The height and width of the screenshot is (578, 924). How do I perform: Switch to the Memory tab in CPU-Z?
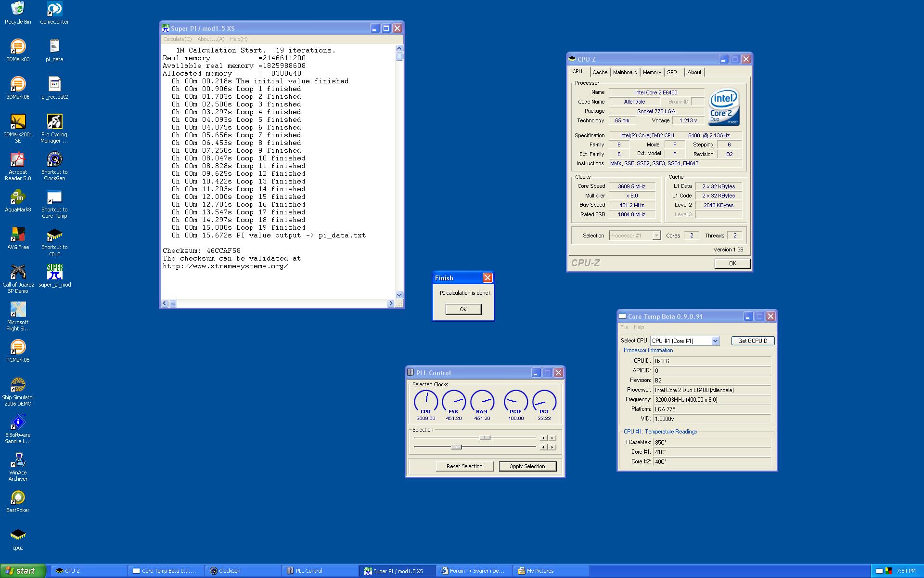[x=652, y=72]
